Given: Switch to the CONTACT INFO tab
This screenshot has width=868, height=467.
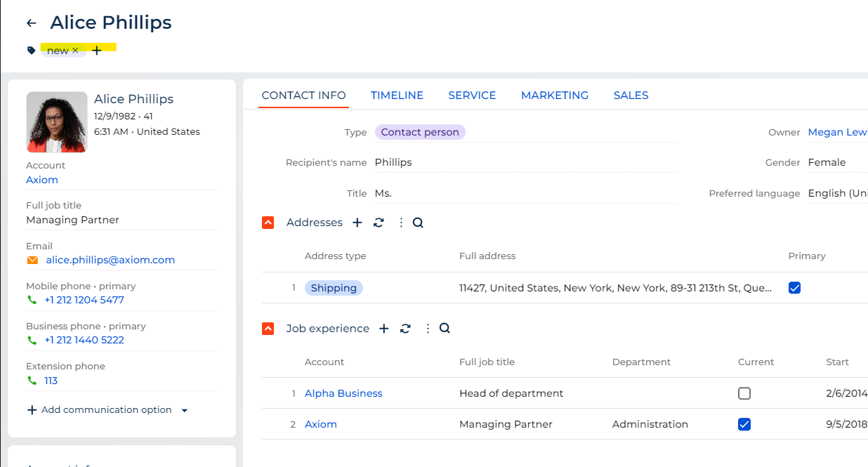Looking at the screenshot, I should click(303, 96).
